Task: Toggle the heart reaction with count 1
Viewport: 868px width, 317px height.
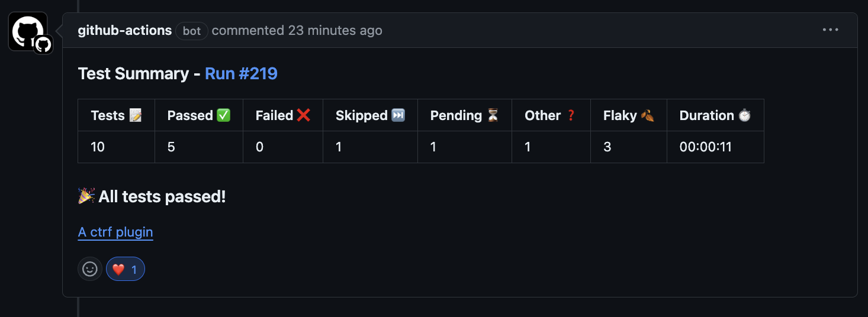Action: click(x=126, y=269)
